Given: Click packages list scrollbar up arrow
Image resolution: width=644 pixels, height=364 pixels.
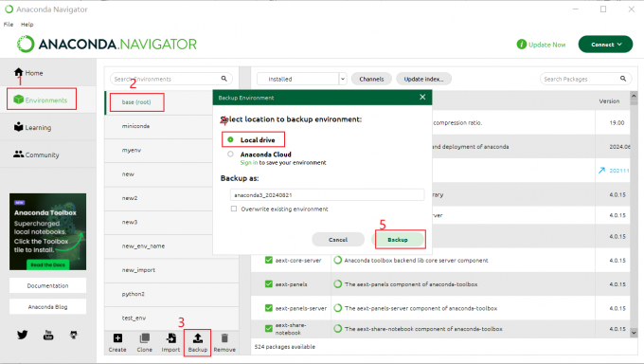Looking at the screenshot, I should coord(634,96).
